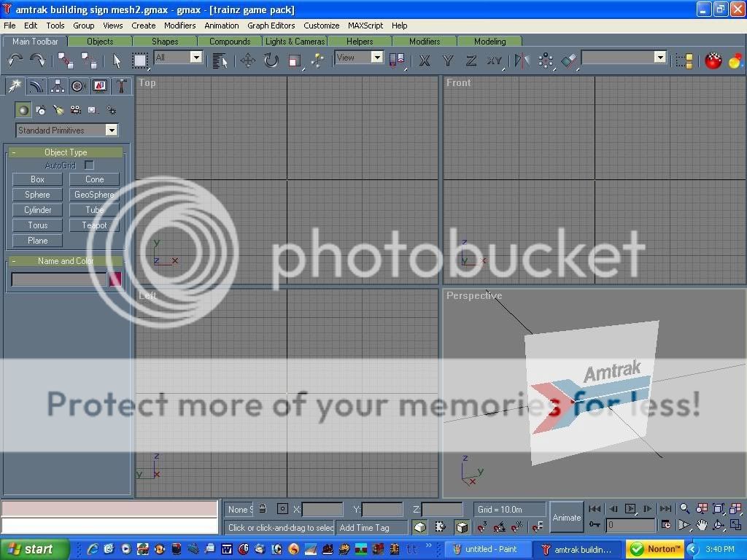Expand the system tray arrow

point(692,550)
